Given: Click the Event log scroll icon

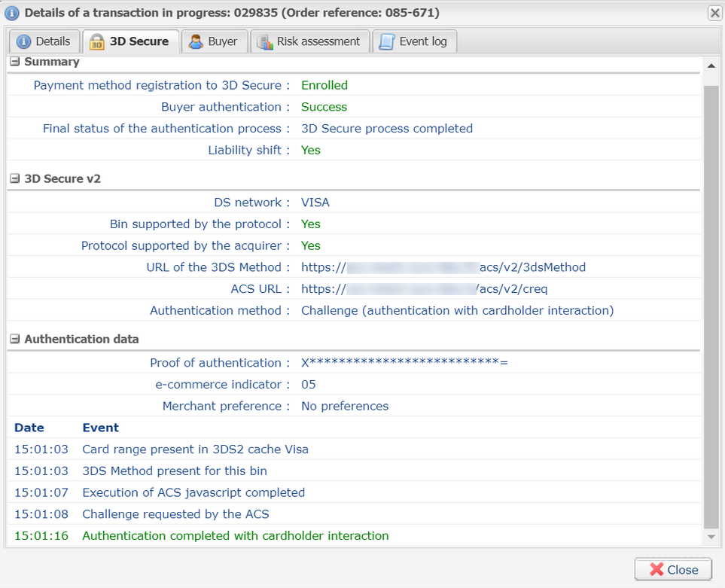Looking at the screenshot, I should [x=387, y=41].
